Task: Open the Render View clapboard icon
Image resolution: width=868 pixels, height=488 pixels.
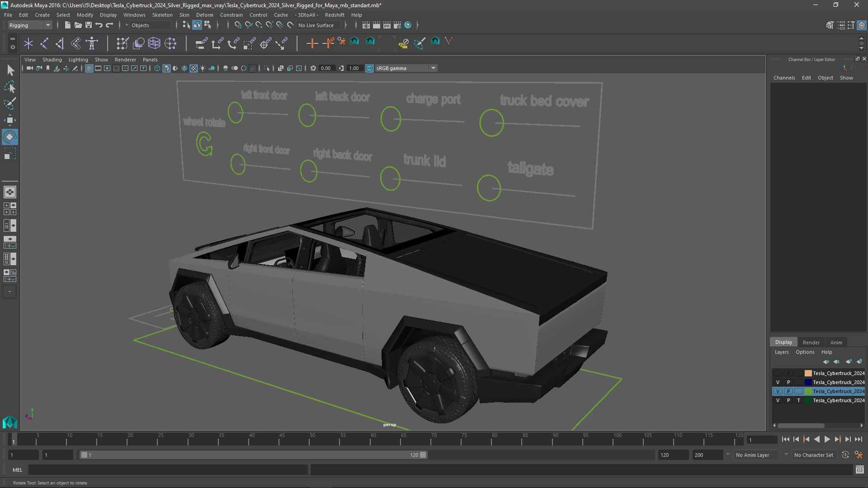Action: tap(366, 25)
